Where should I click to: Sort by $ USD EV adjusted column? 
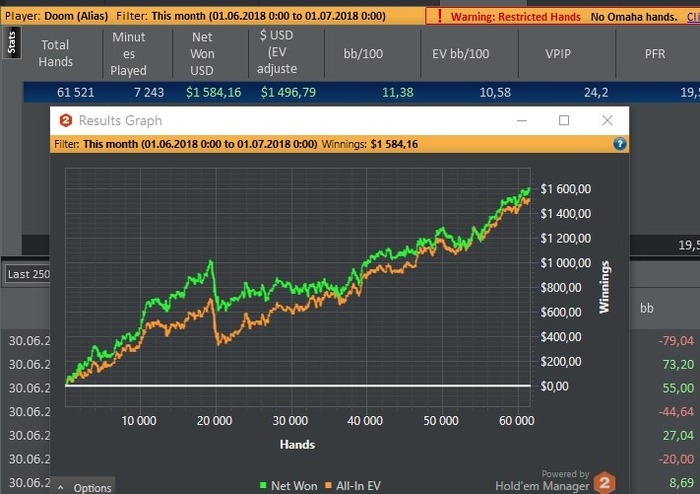tap(277, 52)
